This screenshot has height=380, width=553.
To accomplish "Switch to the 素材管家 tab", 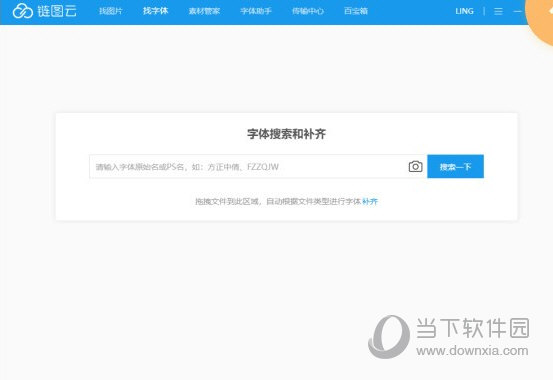I will point(204,11).
